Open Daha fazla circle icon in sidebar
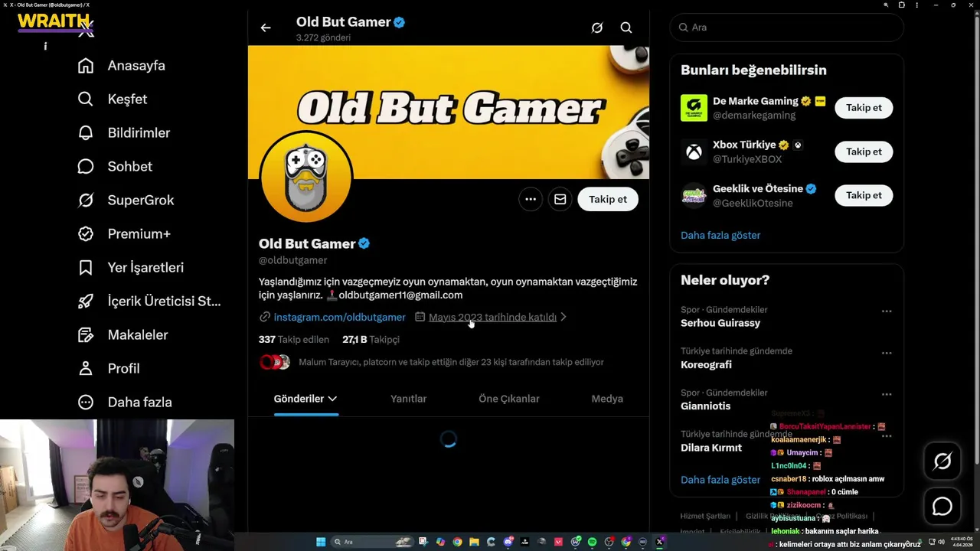Image resolution: width=980 pixels, height=551 pixels. [x=86, y=403]
